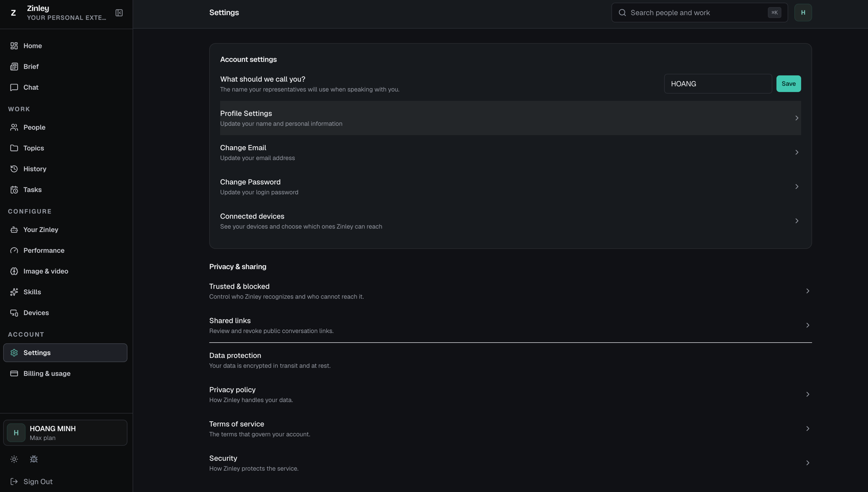Open Privacy policy chevron
Screen dimensions: 868x492
pos(807,394)
